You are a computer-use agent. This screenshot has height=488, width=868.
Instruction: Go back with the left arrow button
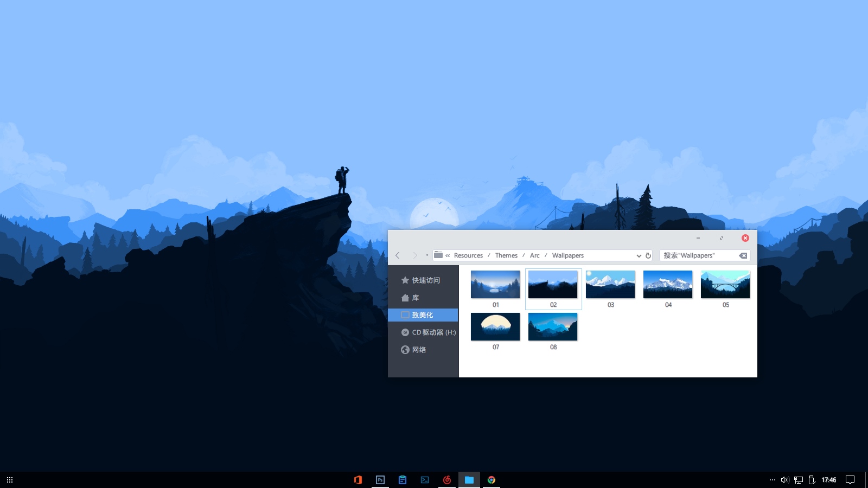click(x=398, y=255)
